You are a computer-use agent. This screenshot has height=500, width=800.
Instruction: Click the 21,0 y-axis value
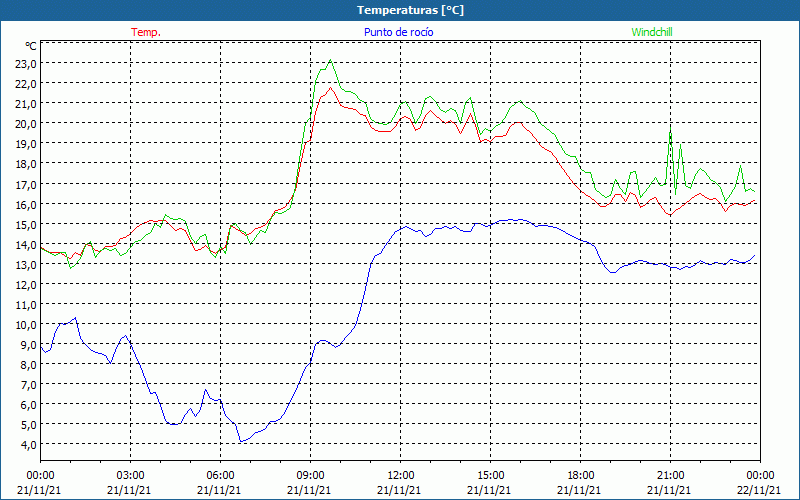pyautogui.click(x=27, y=104)
